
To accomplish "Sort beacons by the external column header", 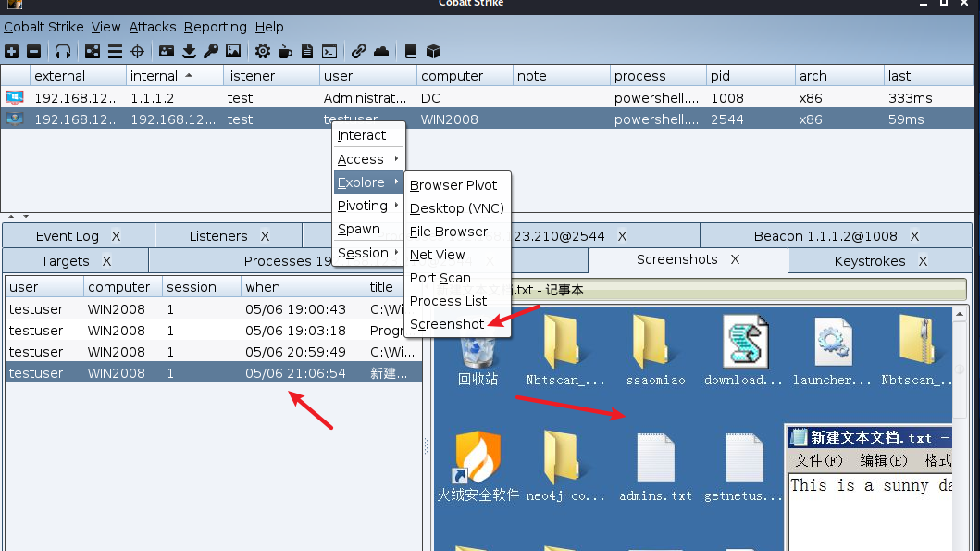I will pos(78,76).
